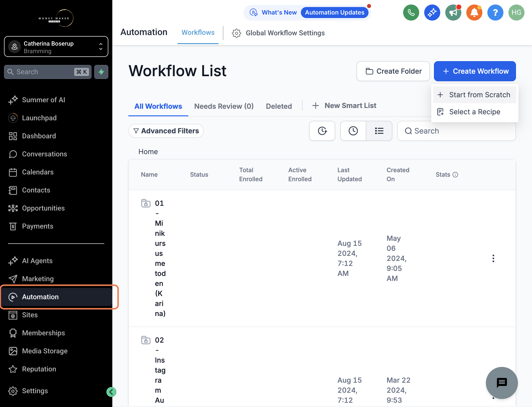Collapse the sidebar with green chevron
The height and width of the screenshot is (407, 532).
tap(111, 392)
